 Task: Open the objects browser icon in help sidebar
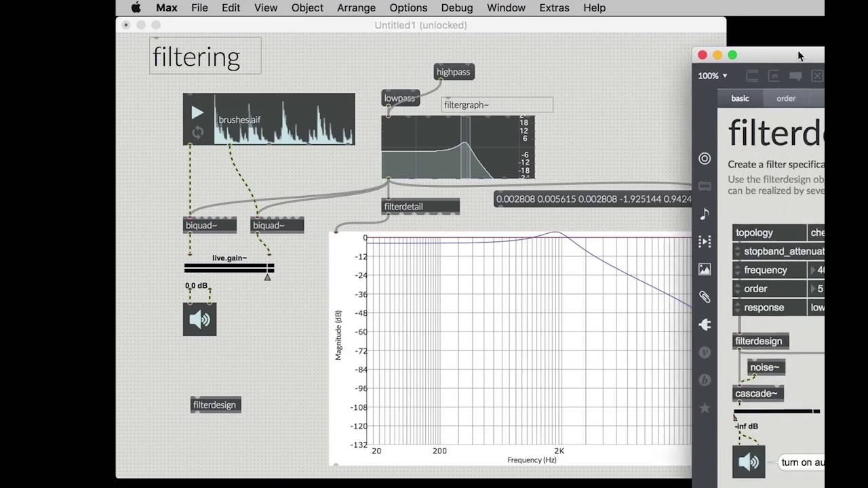point(705,159)
